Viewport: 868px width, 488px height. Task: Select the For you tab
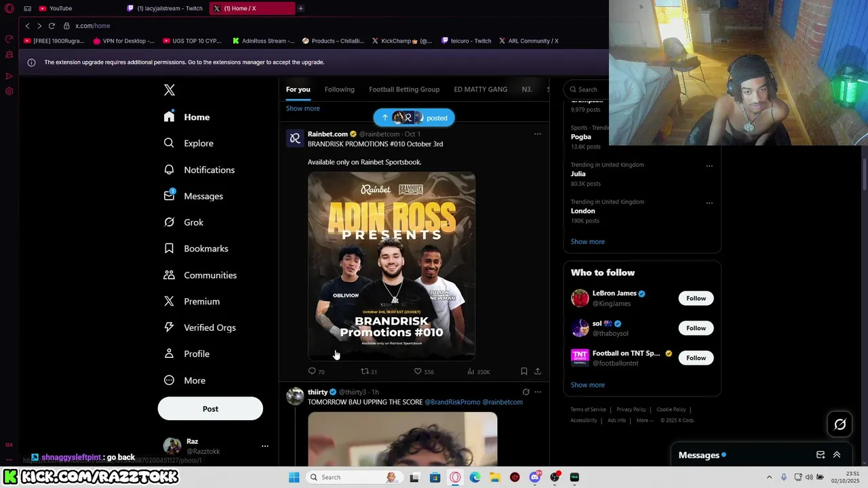[x=298, y=89]
